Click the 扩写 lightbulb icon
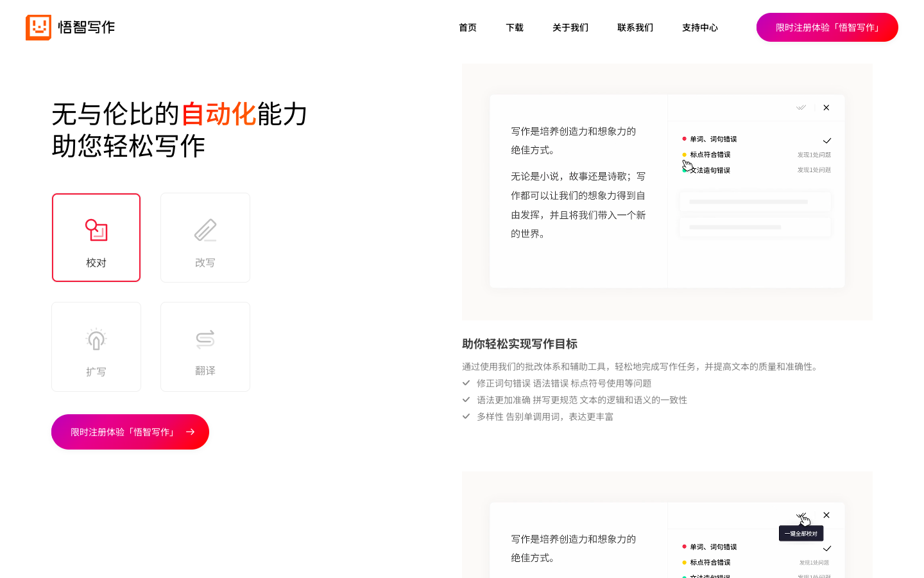 click(x=96, y=339)
